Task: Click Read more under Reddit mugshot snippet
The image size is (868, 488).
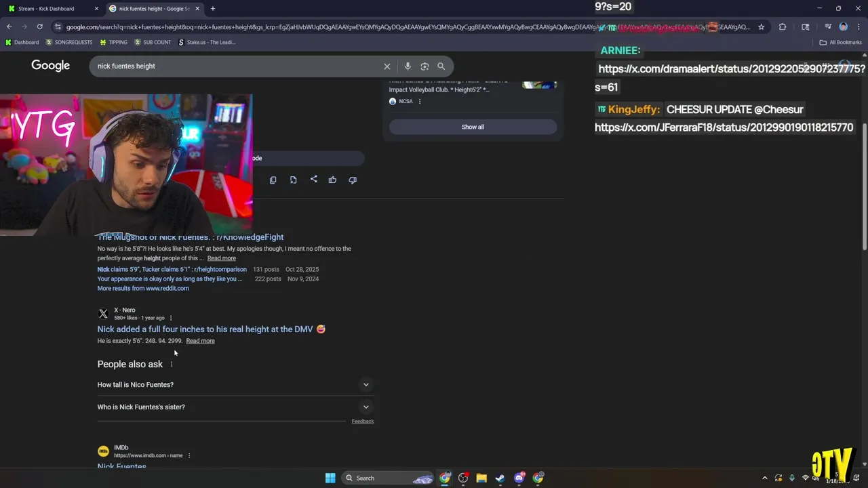Action: (222, 258)
